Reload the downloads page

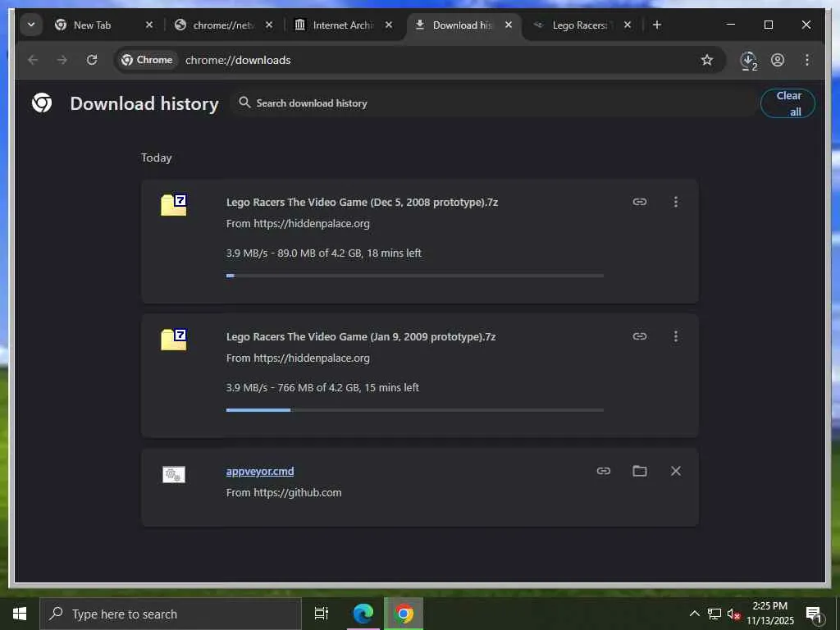(92, 60)
